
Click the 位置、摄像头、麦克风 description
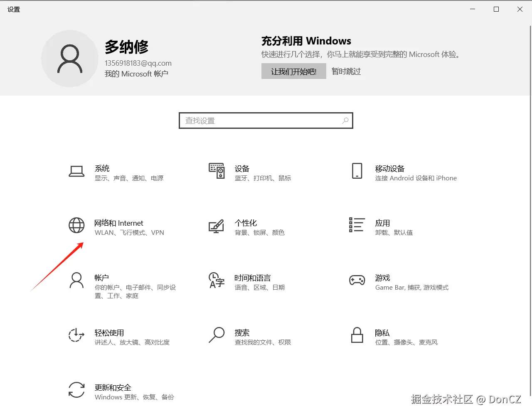coord(406,342)
